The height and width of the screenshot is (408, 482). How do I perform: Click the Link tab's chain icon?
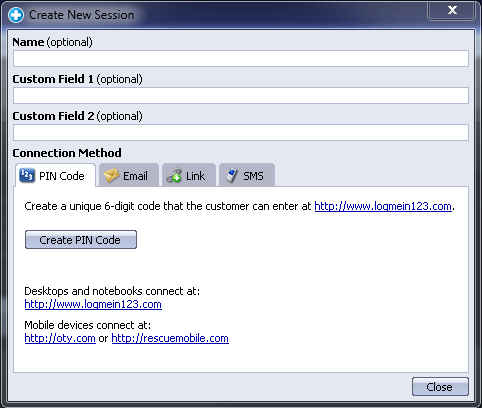point(174,175)
